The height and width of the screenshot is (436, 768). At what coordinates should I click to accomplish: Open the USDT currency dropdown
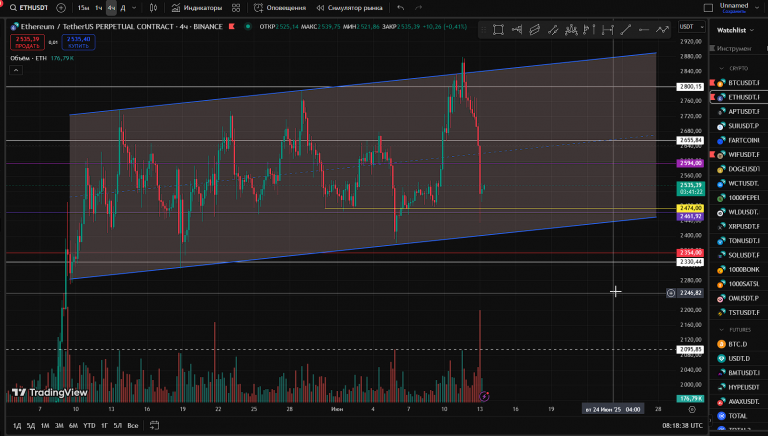click(x=691, y=26)
